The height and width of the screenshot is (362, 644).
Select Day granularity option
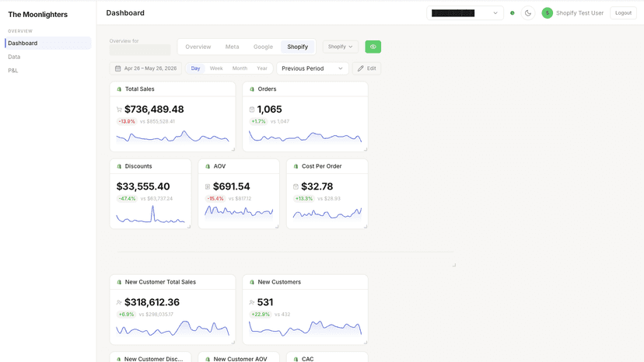[x=195, y=68]
